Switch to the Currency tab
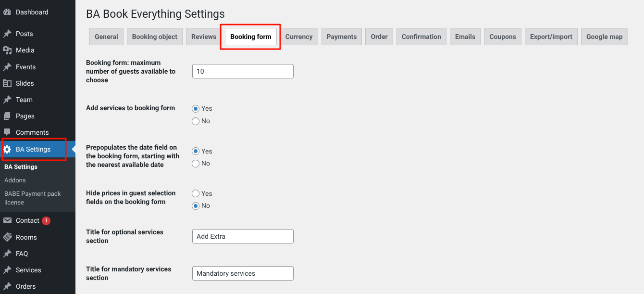This screenshot has height=294, width=644. (x=298, y=37)
